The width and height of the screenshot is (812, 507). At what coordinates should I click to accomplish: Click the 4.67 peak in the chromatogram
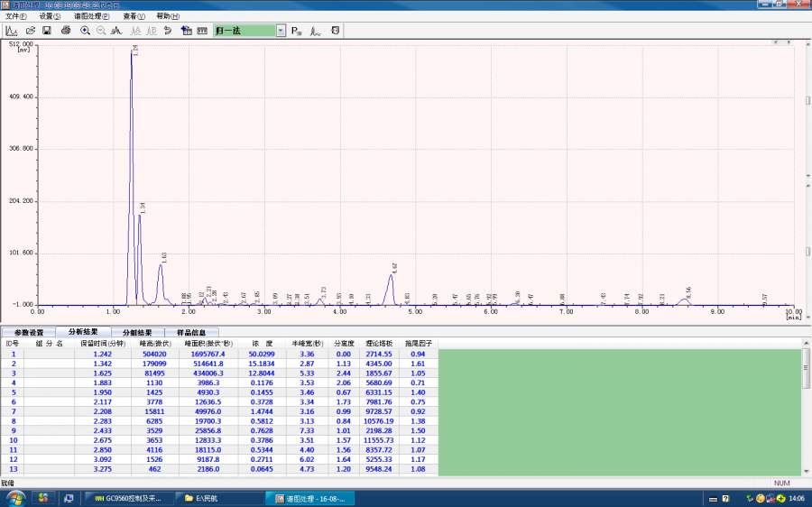pos(391,289)
